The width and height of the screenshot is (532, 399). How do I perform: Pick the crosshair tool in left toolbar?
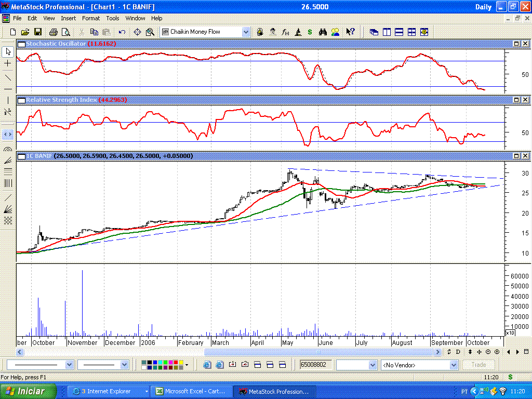point(8,63)
